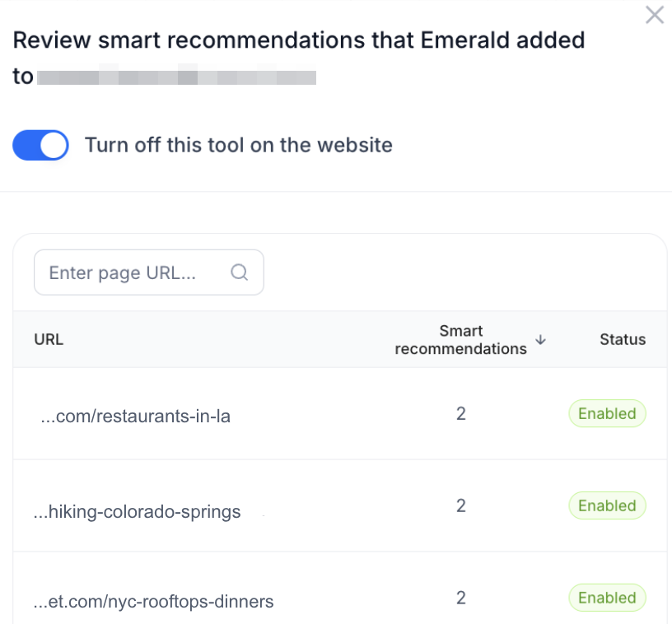Screen dimensions: 672x624
Task: Select recommendations count for hiking-colorado-springs
Action: 461,506
